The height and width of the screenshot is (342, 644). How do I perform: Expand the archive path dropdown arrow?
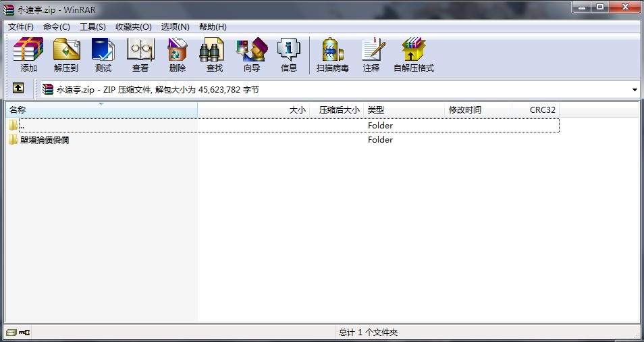pyautogui.click(x=635, y=90)
